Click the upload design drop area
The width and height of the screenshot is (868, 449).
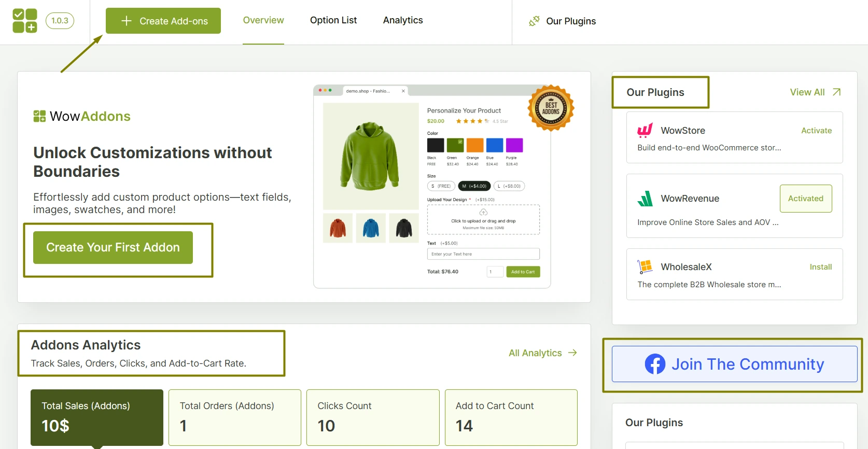[483, 220]
